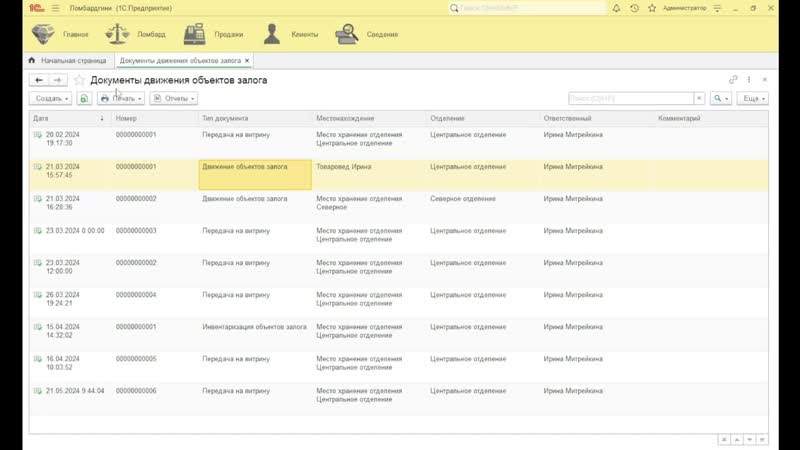Open the Сведения section
The image size is (800, 450).
coord(365,34)
